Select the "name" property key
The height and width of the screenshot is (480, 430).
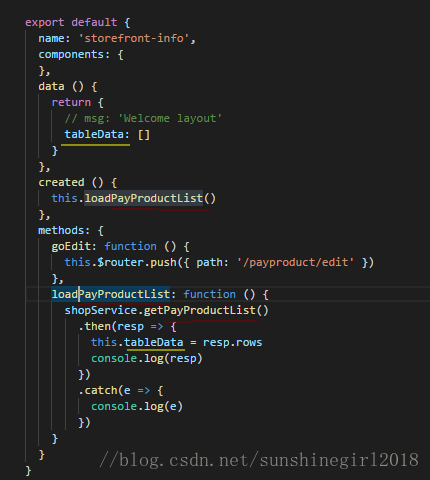tap(51, 39)
